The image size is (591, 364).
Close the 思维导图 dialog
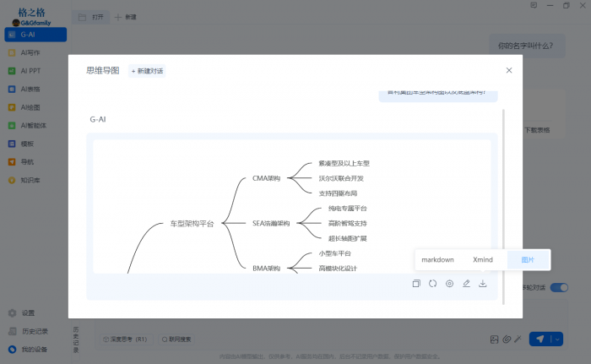pyautogui.click(x=509, y=70)
